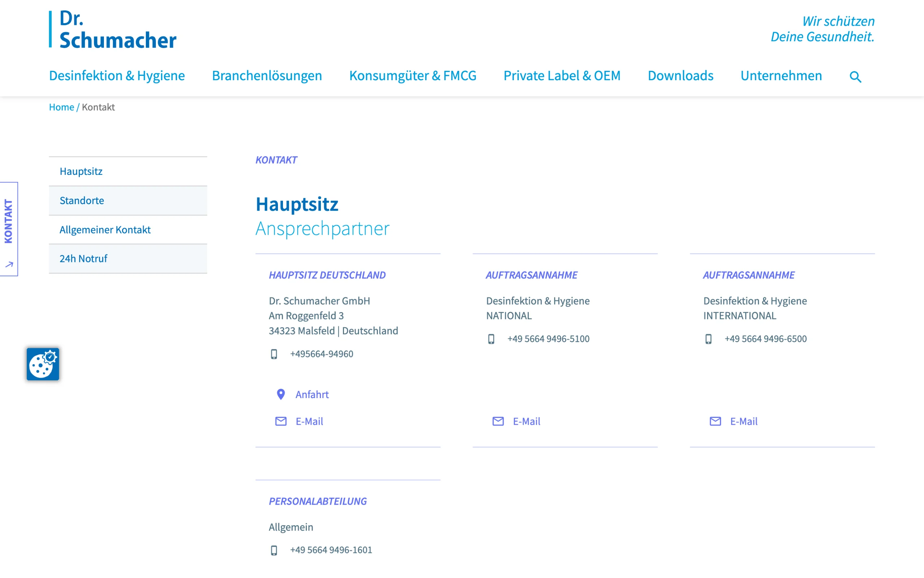The height and width of the screenshot is (578, 924).
Task: Call Personalabteilung number +49 5664 9496-1601
Action: coord(331,550)
